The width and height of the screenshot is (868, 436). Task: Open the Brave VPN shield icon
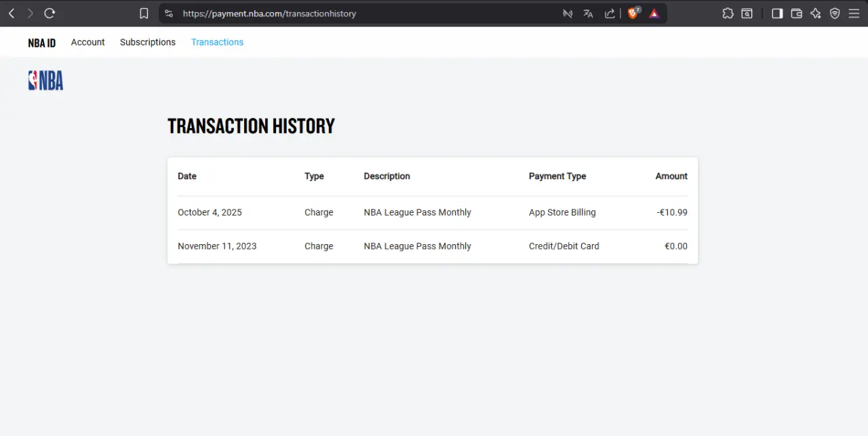coord(835,14)
